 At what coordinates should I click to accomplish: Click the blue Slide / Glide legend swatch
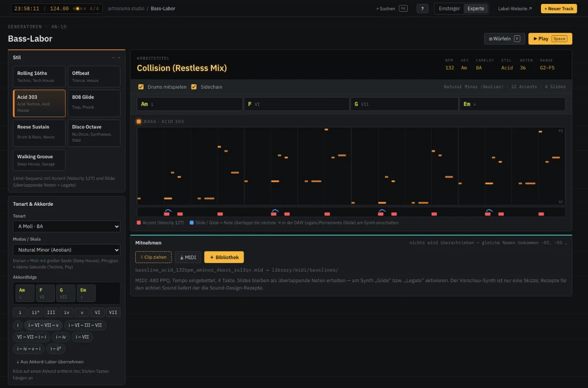[x=192, y=222]
